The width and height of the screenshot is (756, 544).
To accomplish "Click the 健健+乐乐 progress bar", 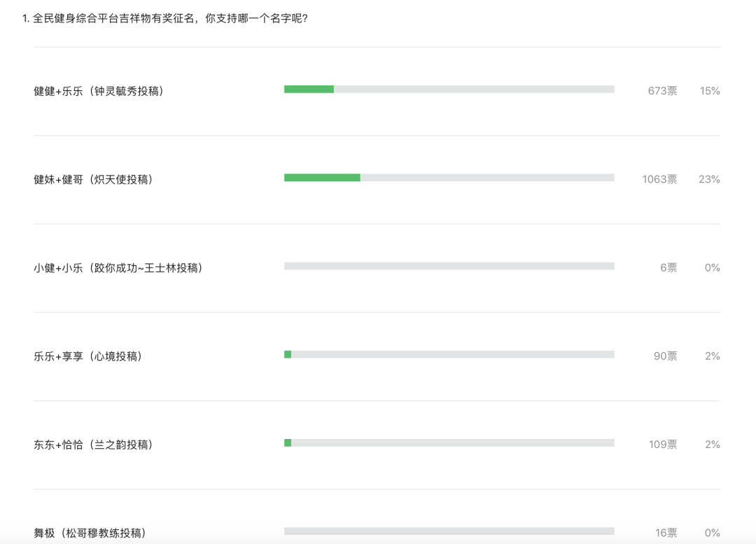I will [x=449, y=89].
